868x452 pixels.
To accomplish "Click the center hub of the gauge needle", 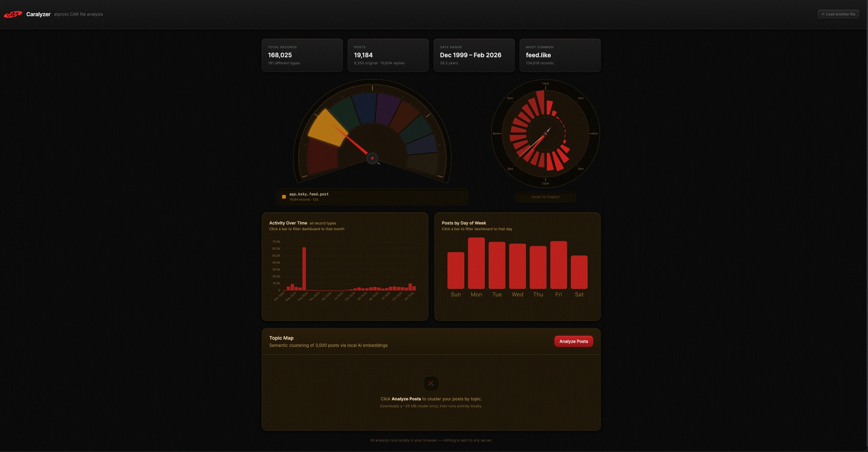I will click(372, 158).
